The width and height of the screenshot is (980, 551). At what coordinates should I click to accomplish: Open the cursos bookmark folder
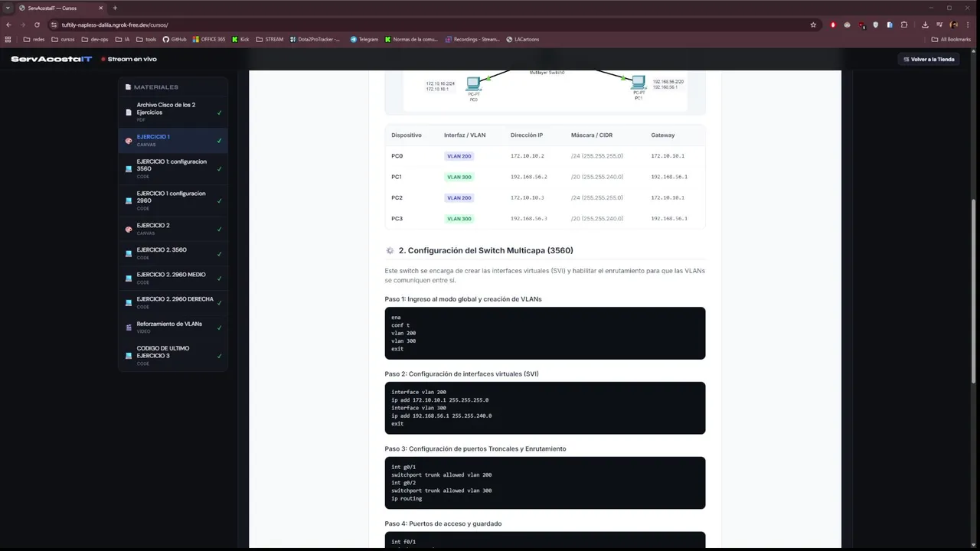click(x=63, y=39)
